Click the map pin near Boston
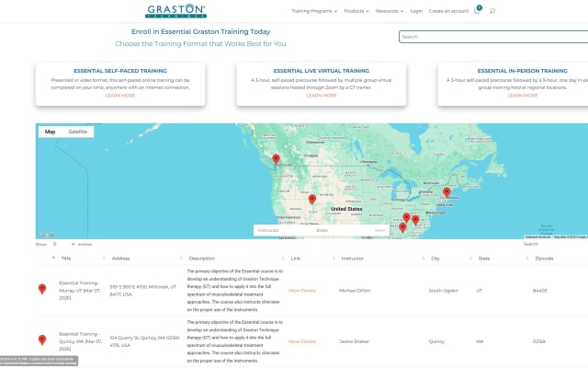This screenshot has width=588, height=368. point(447,192)
